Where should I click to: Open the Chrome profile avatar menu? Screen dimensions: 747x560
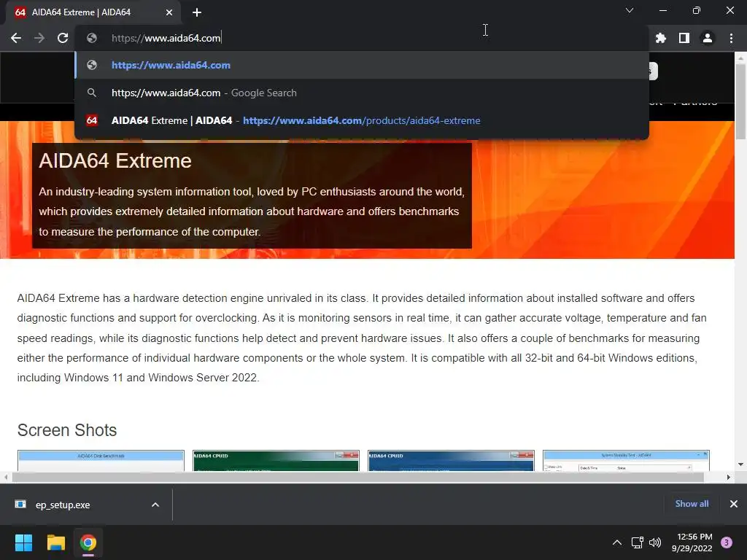708,38
